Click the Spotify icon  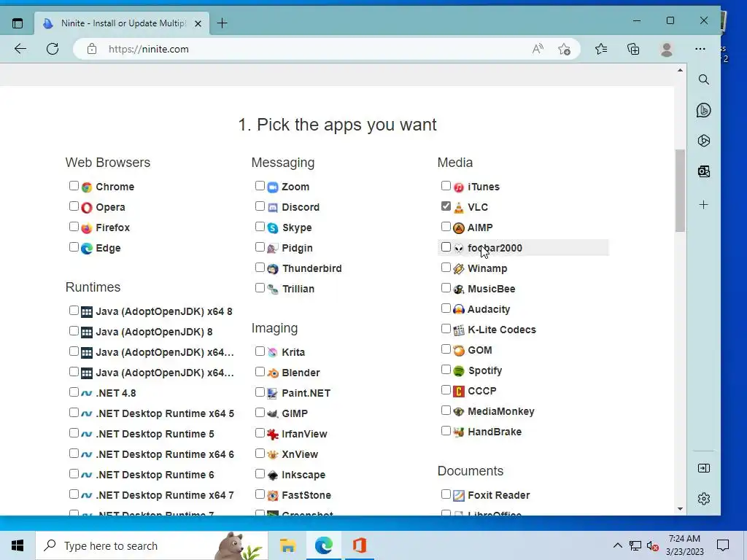coord(458,371)
